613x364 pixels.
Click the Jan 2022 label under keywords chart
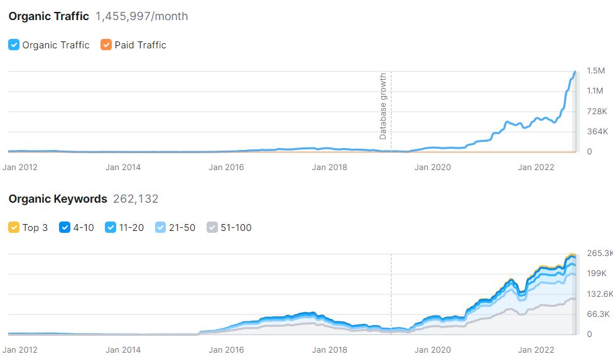pos(536,350)
